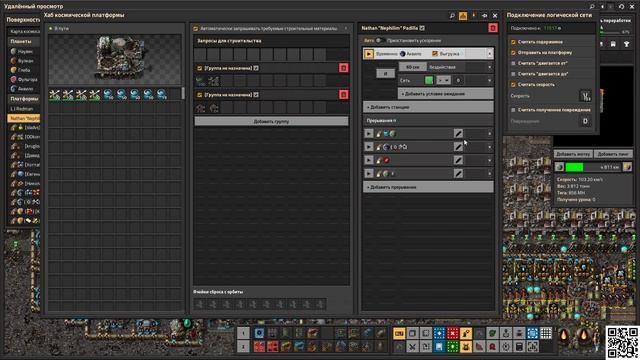Toggle the Считать скорость checkbox
This screenshot has height=360, width=640.
point(513,84)
